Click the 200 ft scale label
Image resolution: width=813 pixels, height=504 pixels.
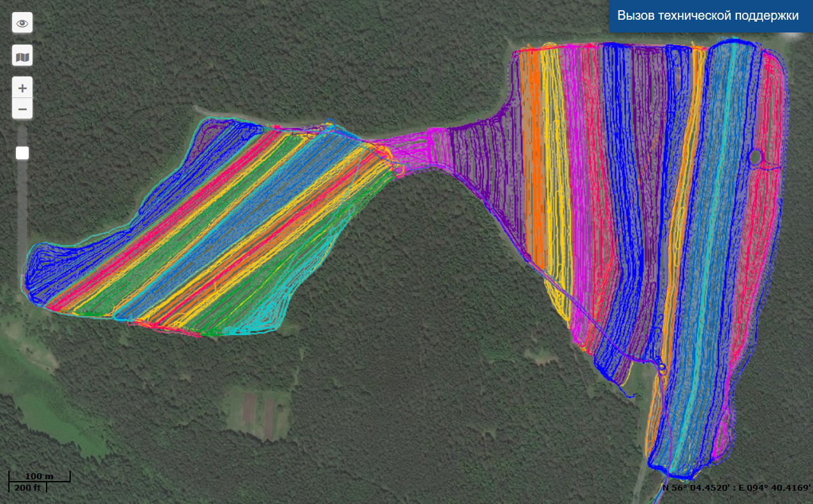(28, 487)
